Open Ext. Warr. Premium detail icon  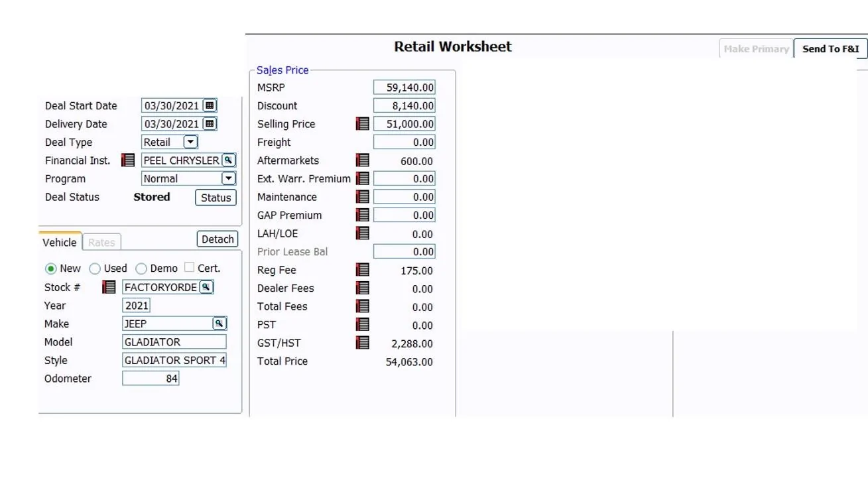point(363,178)
